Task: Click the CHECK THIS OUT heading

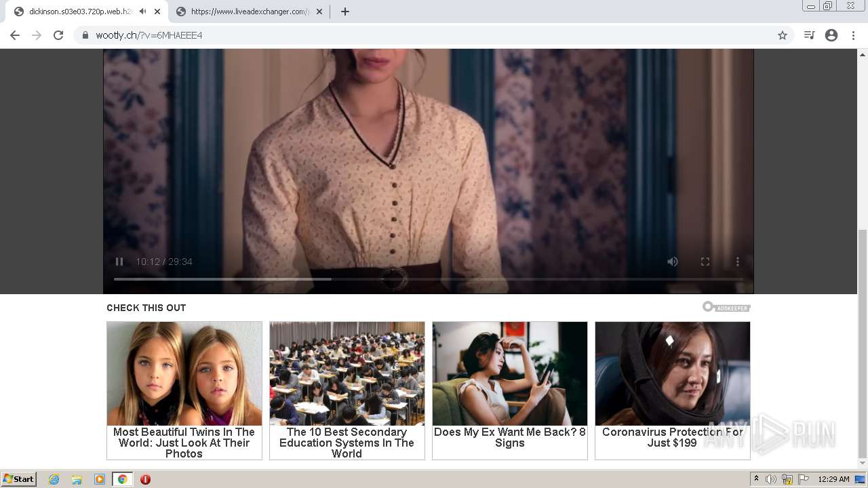Action: (146, 308)
